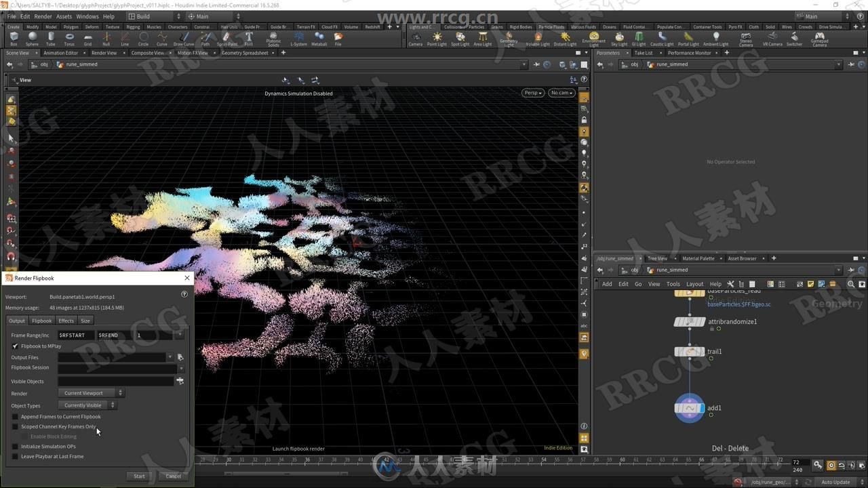The image size is (868, 488).
Task: Select the Tube shelf tool
Action: 51,39
